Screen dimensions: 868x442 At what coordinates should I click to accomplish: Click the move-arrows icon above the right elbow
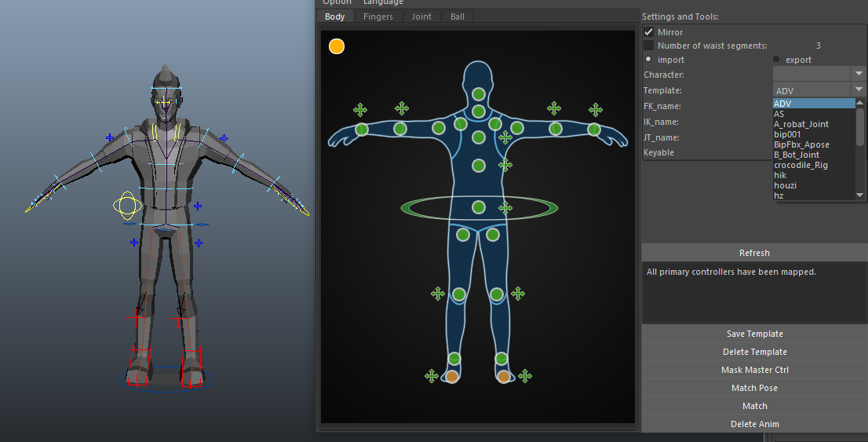click(x=554, y=108)
